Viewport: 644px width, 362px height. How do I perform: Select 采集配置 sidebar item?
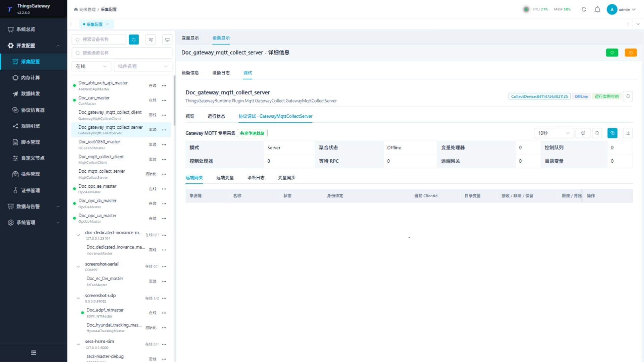click(34, 62)
